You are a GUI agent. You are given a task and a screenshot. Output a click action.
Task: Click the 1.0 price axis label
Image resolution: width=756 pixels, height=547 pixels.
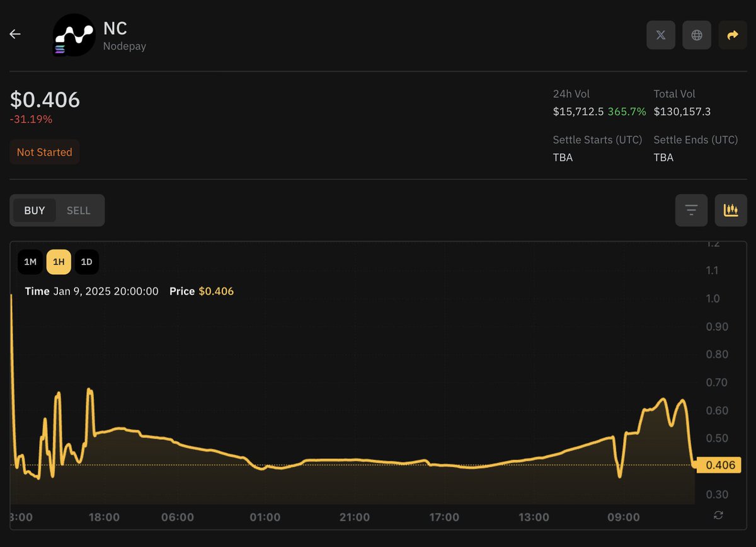tap(713, 299)
